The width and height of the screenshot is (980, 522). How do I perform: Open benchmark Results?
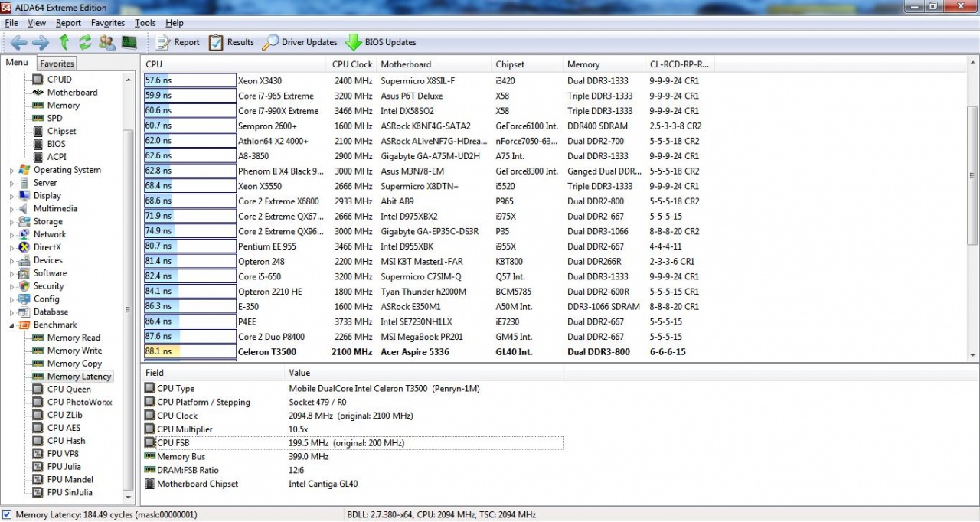pos(231,42)
